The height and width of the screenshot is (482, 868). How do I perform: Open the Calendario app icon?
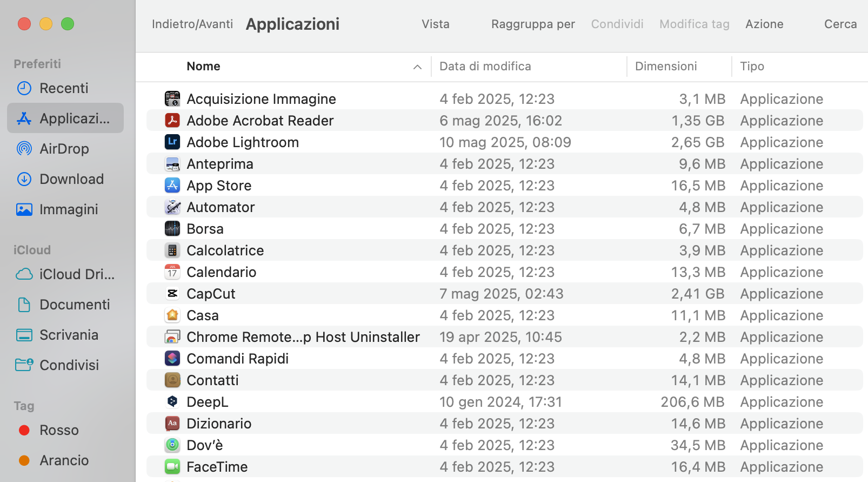click(x=172, y=272)
